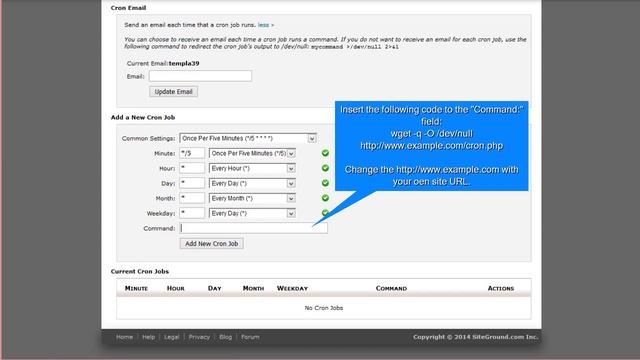
Task: Visit the Forum footer link
Action: coord(250,337)
